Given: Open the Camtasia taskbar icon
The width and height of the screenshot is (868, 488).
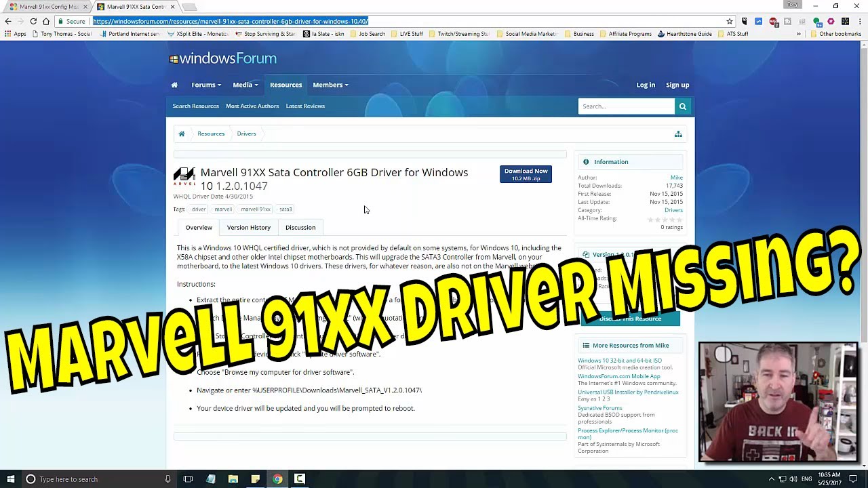Looking at the screenshot, I should (300, 479).
